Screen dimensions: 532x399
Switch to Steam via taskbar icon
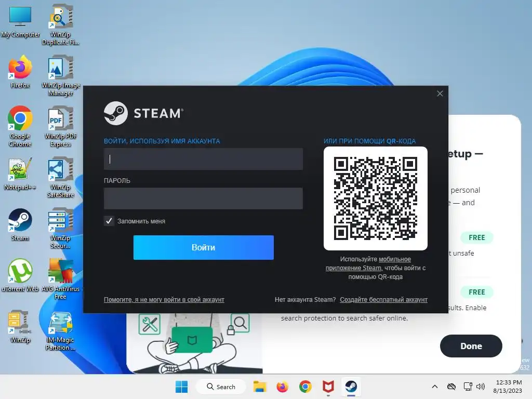point(351,387)
